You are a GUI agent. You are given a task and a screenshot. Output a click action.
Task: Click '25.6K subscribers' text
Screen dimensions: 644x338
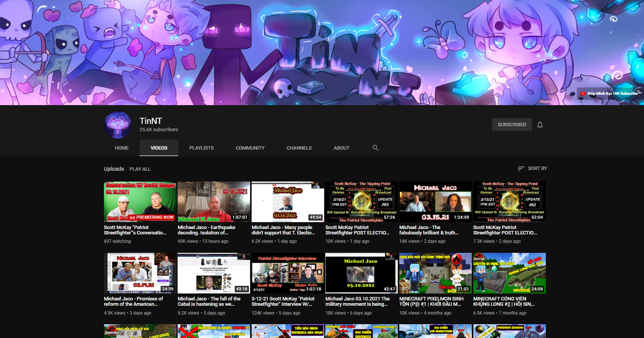coord(159,130)
